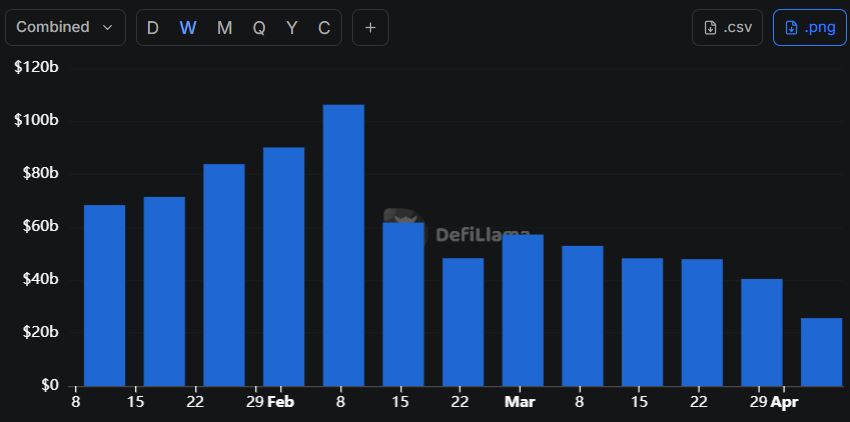Click the chevron arrow beside Combined
Screen dimensions: 850x422
[108, 28]
